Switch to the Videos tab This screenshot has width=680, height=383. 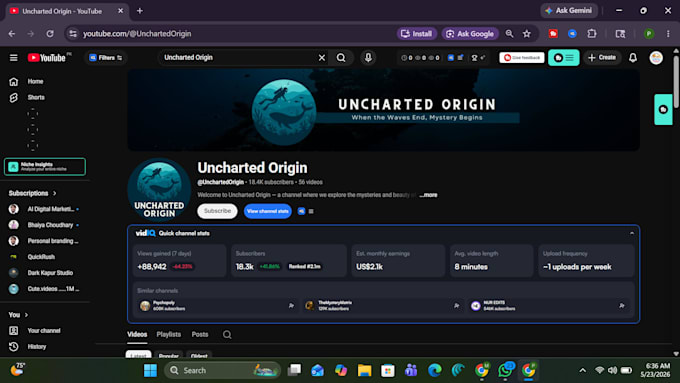coord(137,334)
